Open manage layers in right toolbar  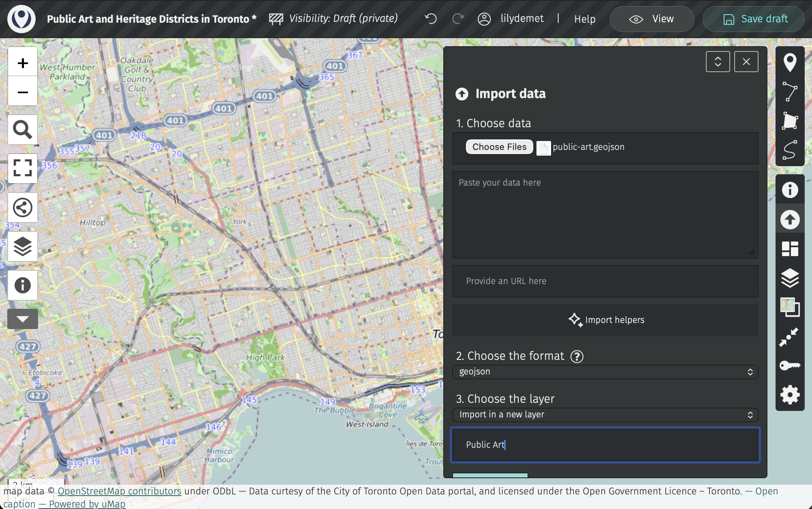click(790, 278)
